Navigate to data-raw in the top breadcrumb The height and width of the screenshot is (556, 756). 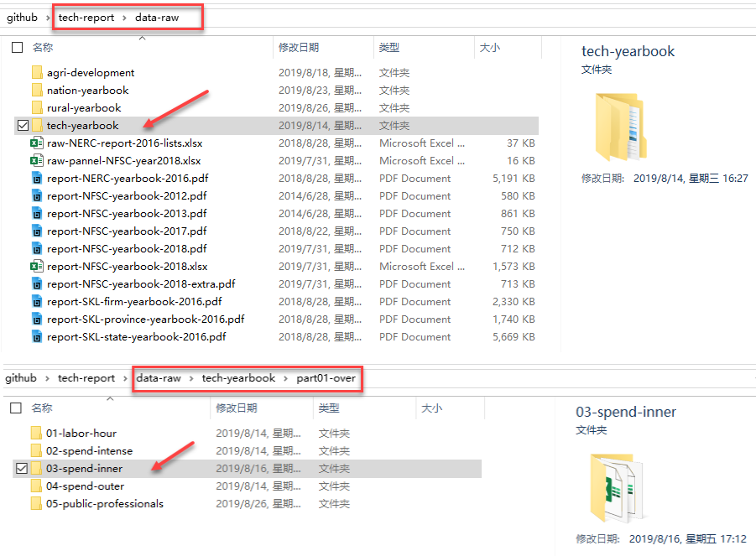coord(157,18)
